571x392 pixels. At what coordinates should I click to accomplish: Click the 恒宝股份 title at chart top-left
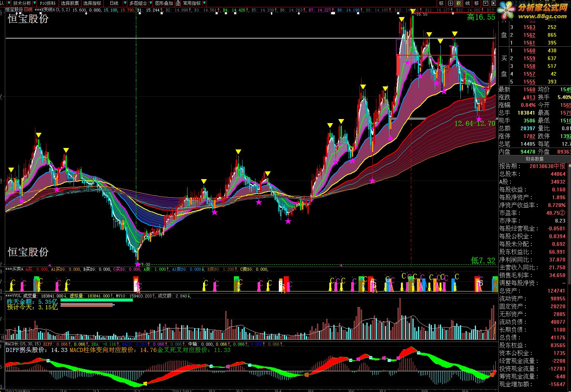[x=28, y=19]
